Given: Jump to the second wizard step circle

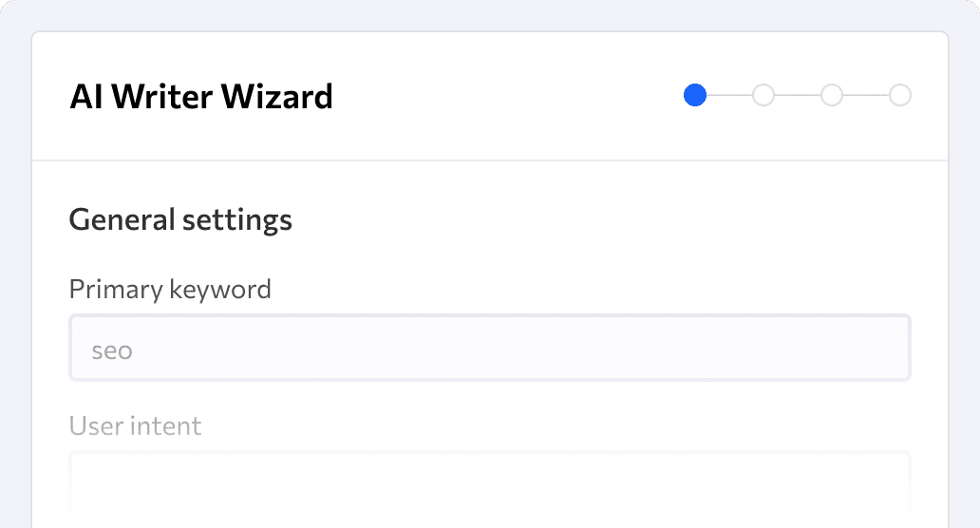Looking at the screenshot, I should pos(763,96).
